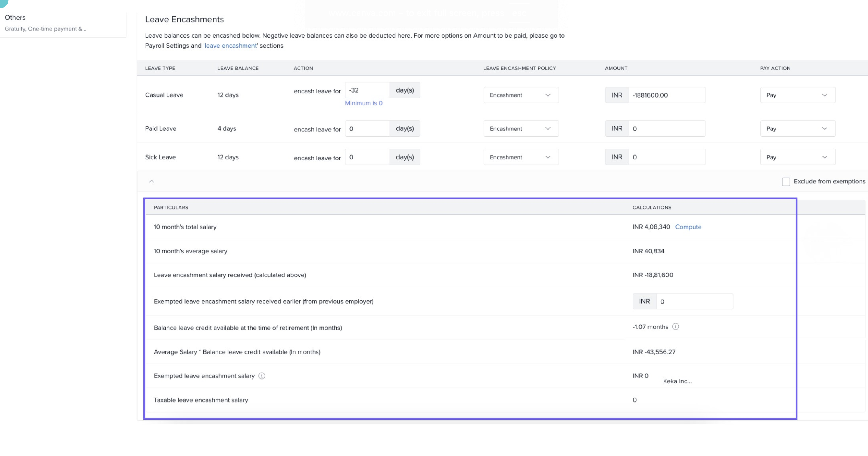Click Casual Leave encash days input field
The height and width of the screenshot is (456, 868).
[367, 90]
